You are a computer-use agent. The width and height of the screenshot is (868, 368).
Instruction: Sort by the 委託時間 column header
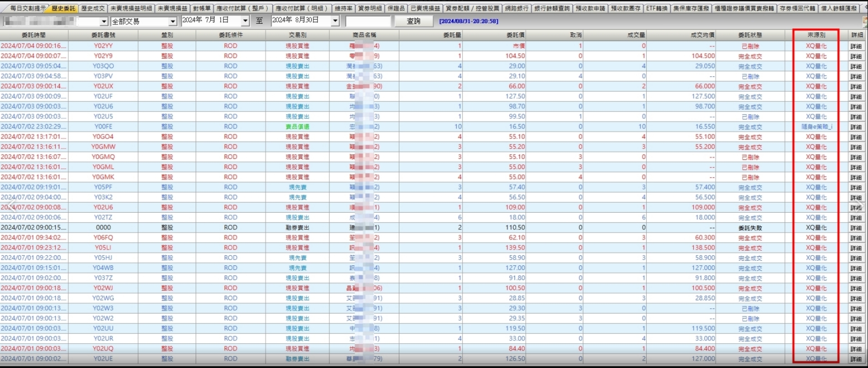34,35
